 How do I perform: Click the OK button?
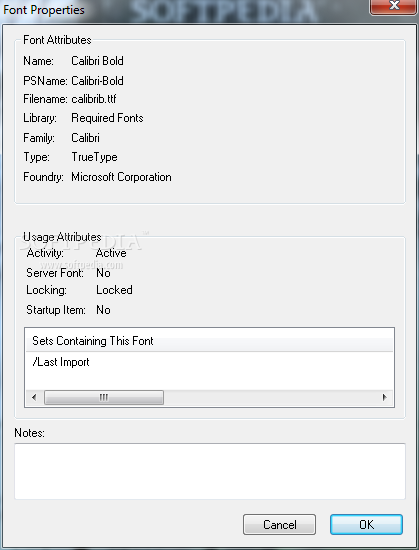[x=366, y=524]
